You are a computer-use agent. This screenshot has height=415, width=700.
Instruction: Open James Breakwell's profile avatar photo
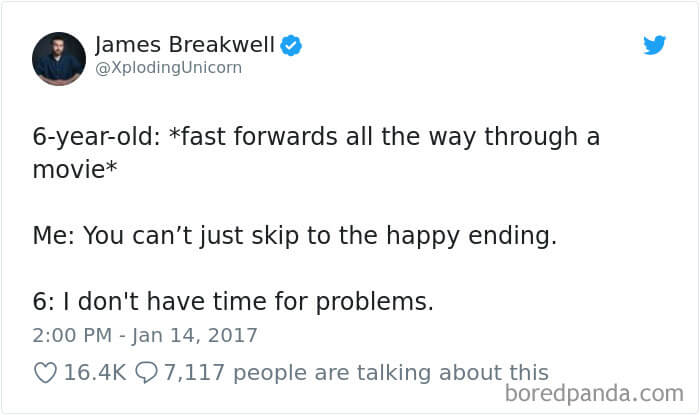click(x=59, y=58)
